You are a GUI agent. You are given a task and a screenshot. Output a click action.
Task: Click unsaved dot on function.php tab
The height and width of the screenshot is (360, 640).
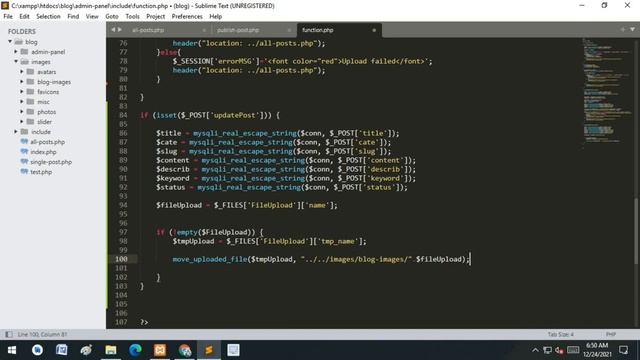pyautogui.click(x=374, y=30)
